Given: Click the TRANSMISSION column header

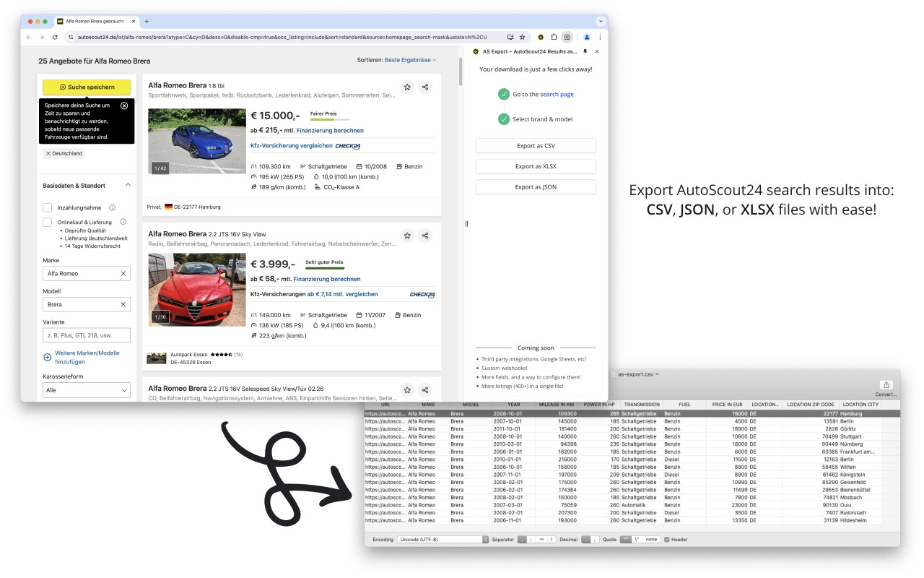Looking at the screenshot, I should 642,405.
